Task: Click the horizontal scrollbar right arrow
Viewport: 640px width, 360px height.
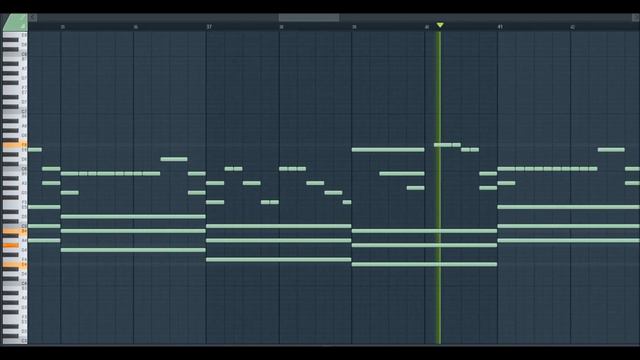Action: click(636, 18)
